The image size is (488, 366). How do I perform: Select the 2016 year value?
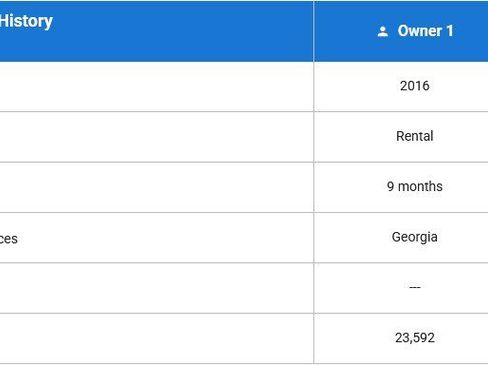[415, 86]
